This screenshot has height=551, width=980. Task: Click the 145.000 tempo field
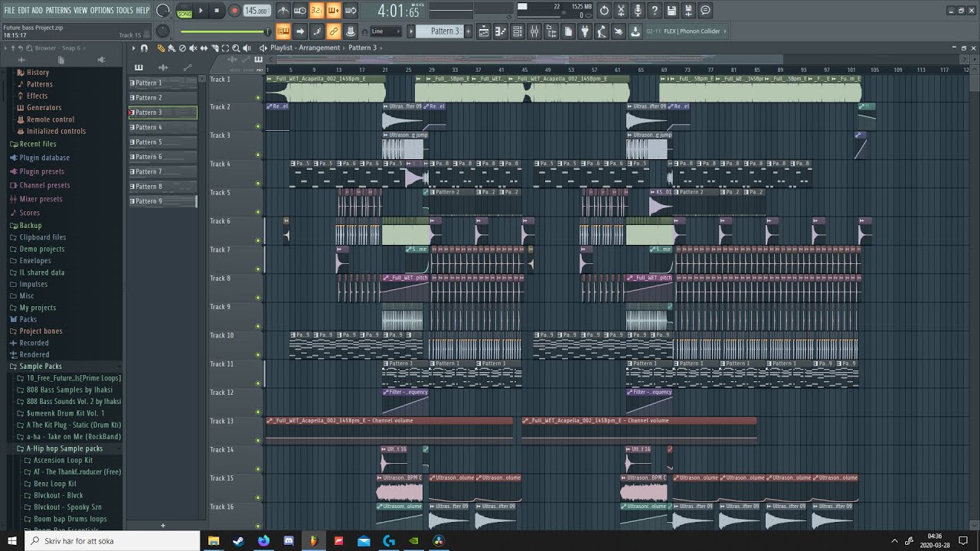(256, 11)
